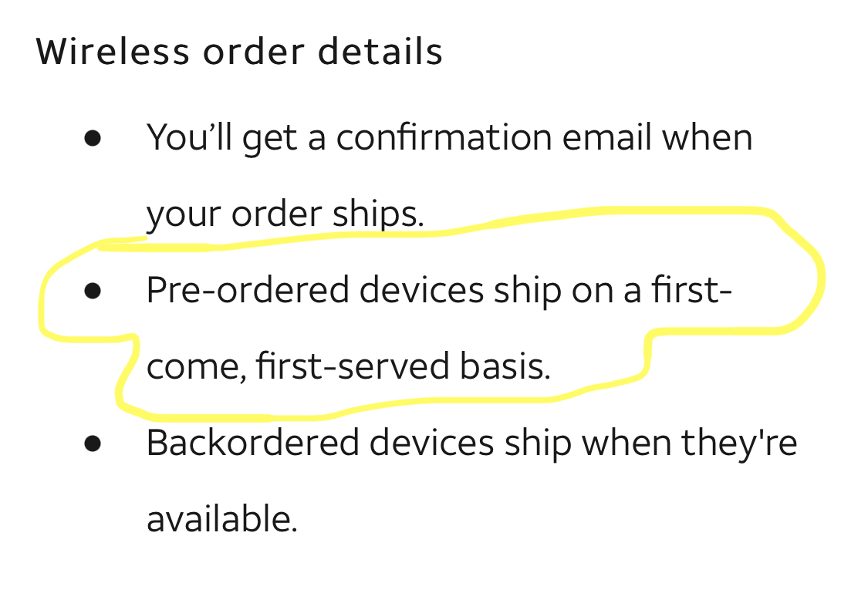
Task: Click the word "confirmation" in first bullet
Action: tap(444, 137)
